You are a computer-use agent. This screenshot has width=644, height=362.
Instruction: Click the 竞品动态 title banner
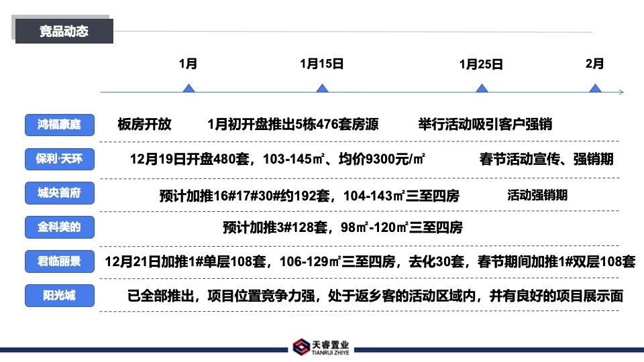click(64, 31)
